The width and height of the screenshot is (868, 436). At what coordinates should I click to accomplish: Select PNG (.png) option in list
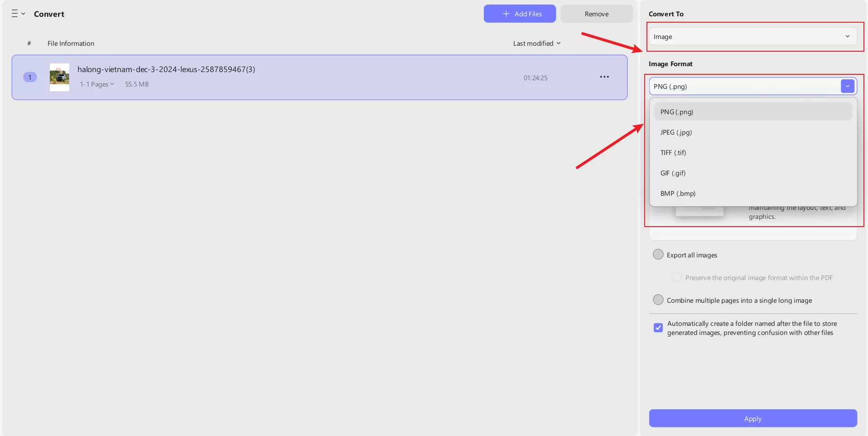[677, 112]
